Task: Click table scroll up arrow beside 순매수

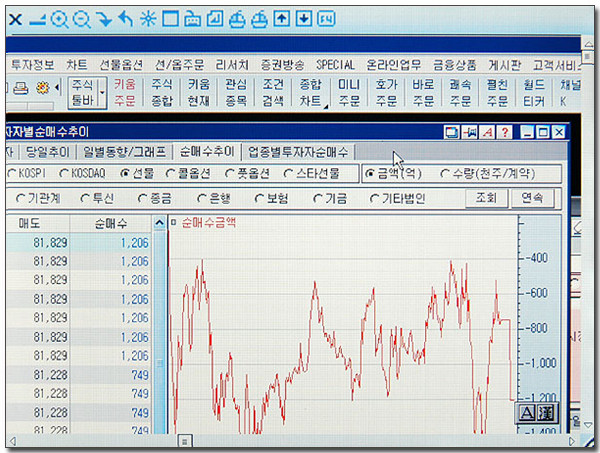Action: coord(159,223)
